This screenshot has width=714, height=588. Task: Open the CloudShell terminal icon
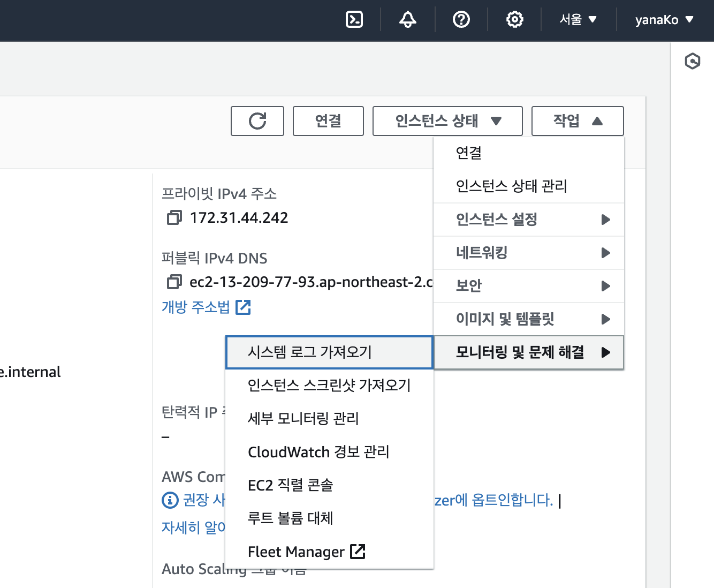coord(354,20)
